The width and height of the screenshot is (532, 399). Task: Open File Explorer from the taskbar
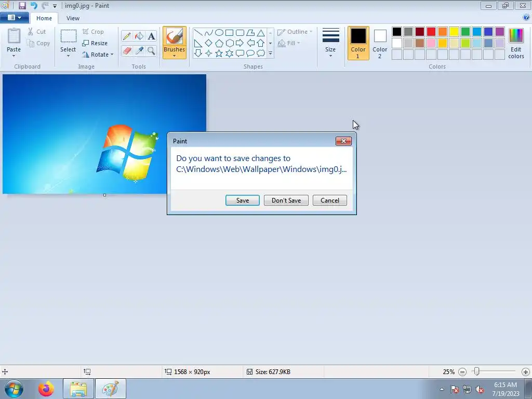(78, 389)
